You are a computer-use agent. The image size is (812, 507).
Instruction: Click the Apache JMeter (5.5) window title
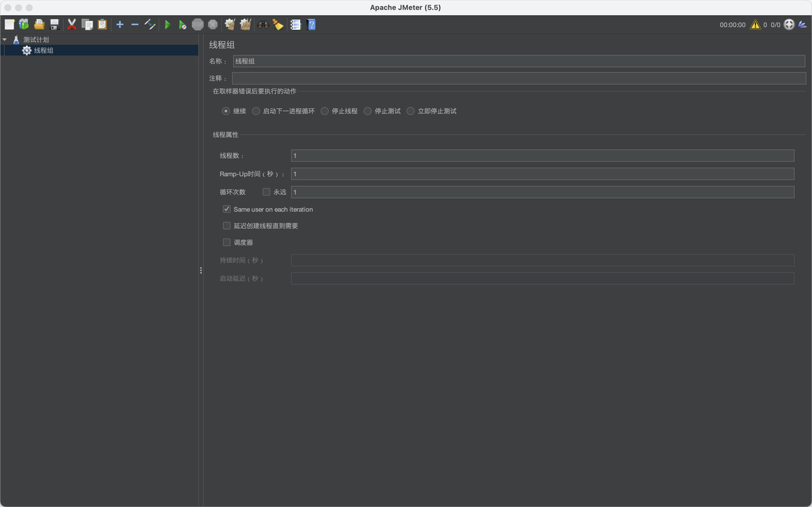pos(405,8)
